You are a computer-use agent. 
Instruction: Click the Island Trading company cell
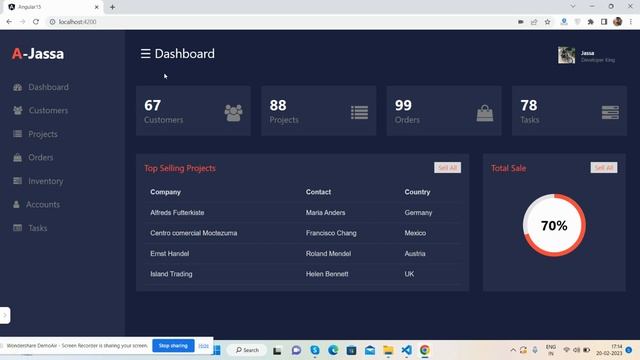(171, 274)
